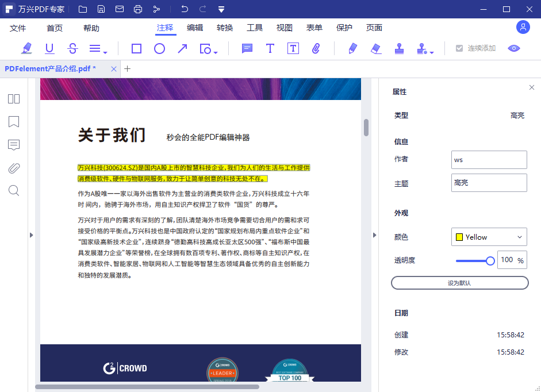Switch to the 页面 ribbon tab
The width and height of the screenshot is (541, 392).
pyautogui.click(x=374, y=28)
